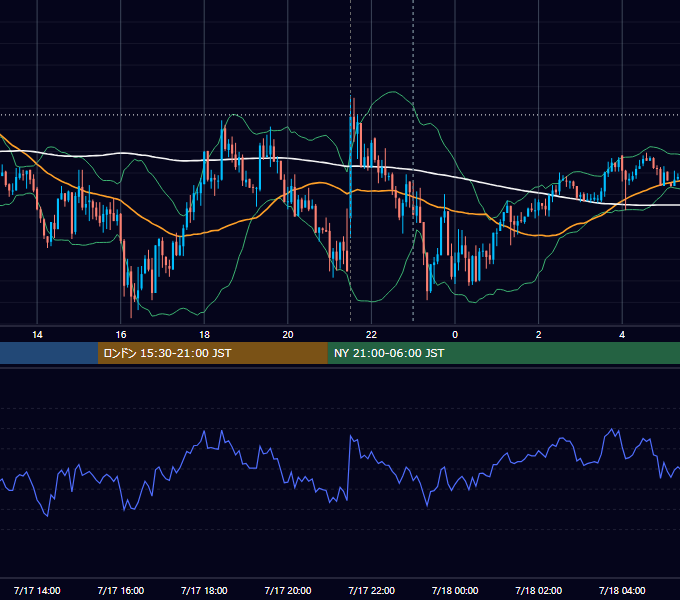
Task: Click the upper chart's 18 hour label
Action: 204,335
